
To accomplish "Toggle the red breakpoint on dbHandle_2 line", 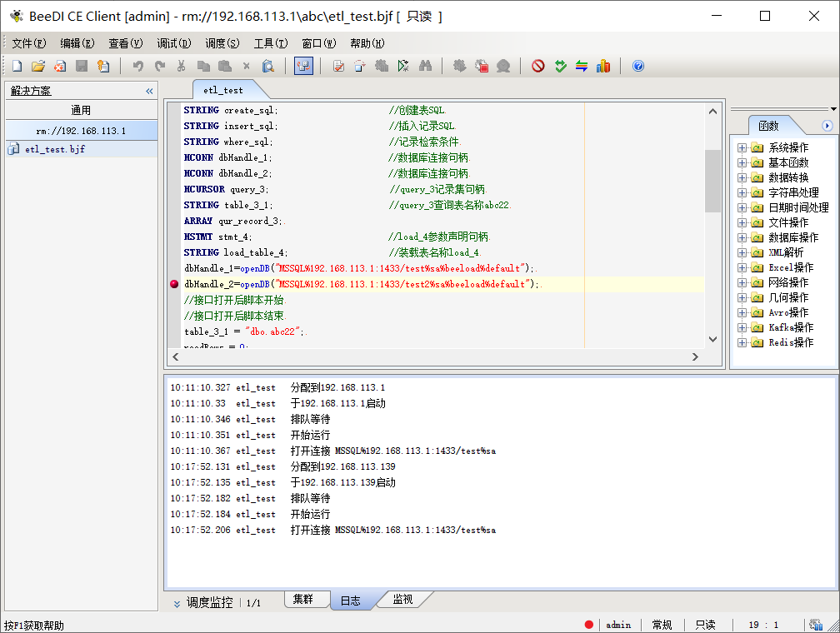I will (174, 284).
